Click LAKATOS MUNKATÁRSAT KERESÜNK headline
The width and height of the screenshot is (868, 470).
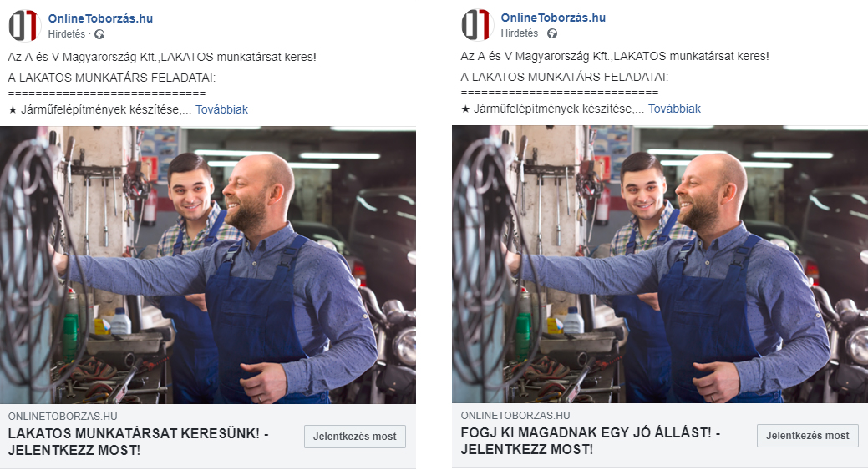pyautogui.click(x=139, y=442)
